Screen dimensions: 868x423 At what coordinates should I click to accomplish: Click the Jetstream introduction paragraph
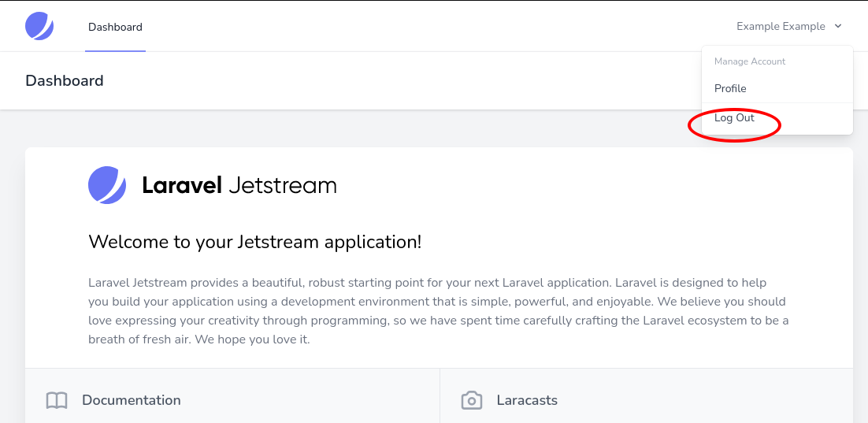(439, 311)
